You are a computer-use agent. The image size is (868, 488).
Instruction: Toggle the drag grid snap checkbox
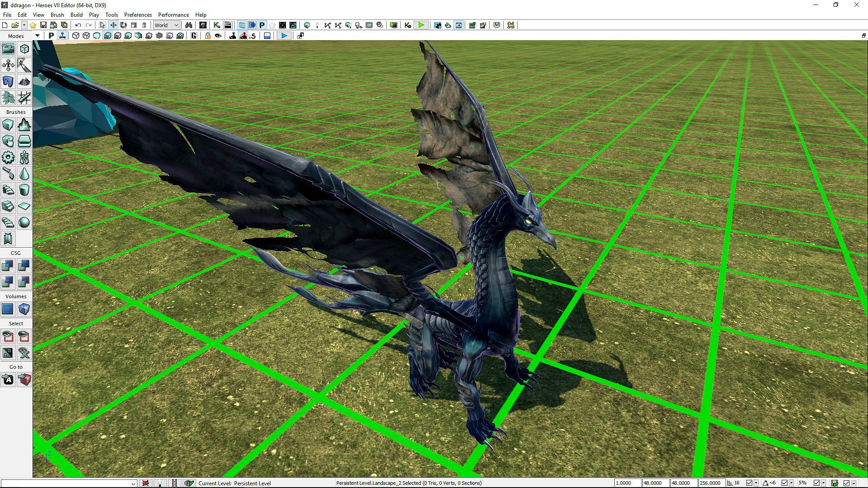click(749, 483)
